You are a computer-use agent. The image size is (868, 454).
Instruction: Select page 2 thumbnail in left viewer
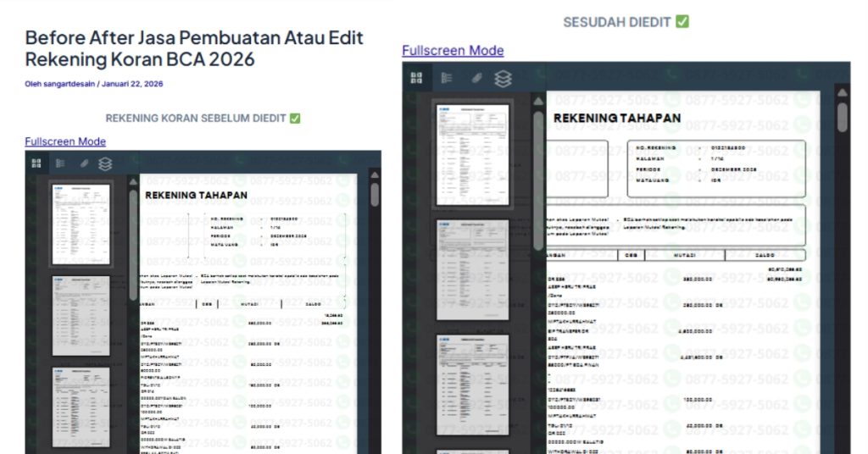click(x=81, y=313)
